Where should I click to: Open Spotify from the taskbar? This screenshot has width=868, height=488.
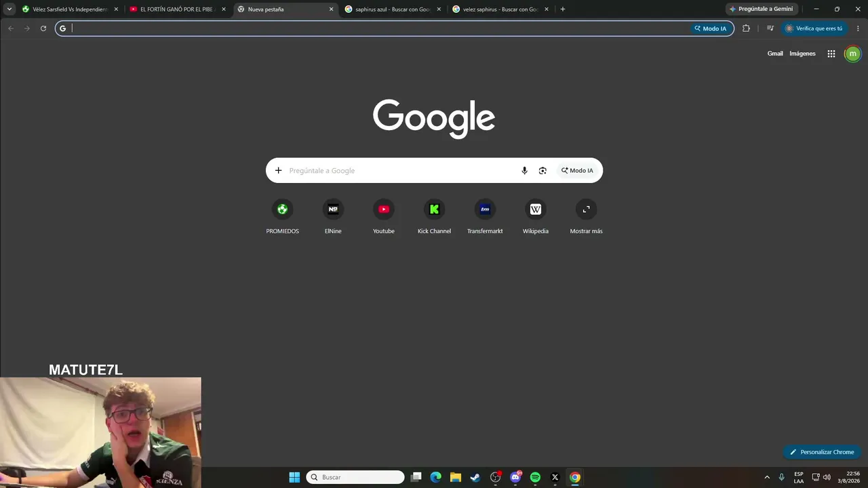click(535, 477)
